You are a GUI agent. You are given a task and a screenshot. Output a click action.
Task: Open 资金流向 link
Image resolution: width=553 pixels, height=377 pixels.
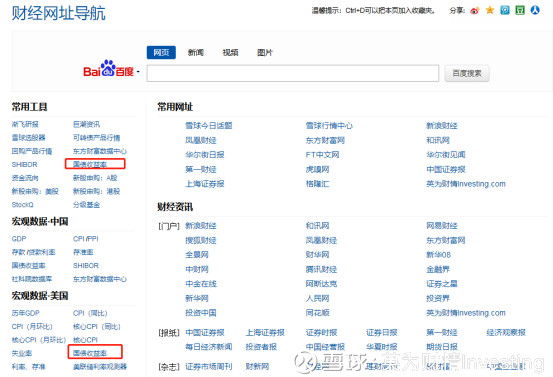(25, 178)
